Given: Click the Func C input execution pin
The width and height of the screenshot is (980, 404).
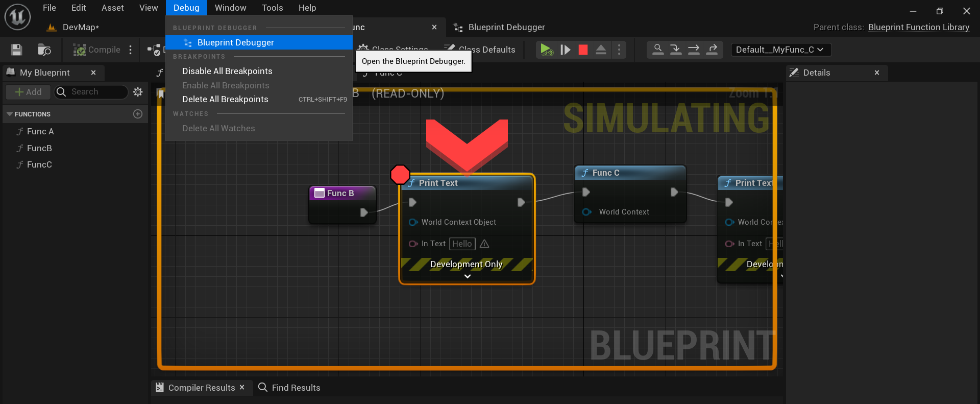Looking at the screenshot, I should pyautogui.click(x=586, y=192).
